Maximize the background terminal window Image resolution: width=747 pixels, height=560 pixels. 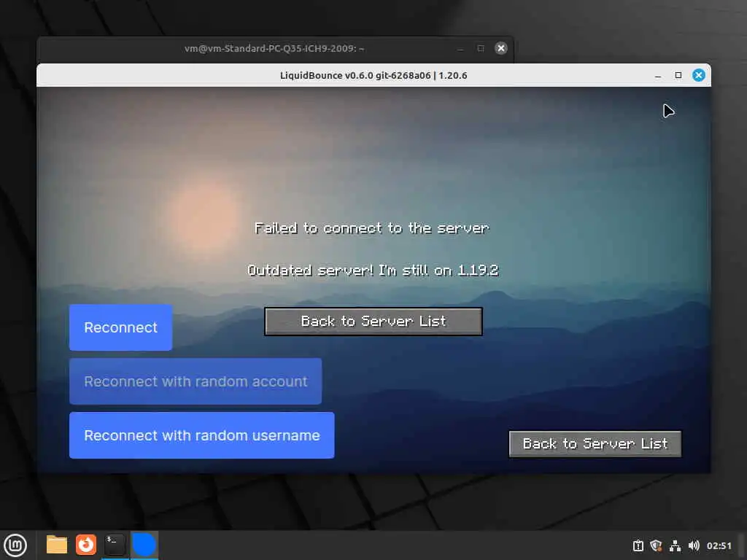(480, 48)
